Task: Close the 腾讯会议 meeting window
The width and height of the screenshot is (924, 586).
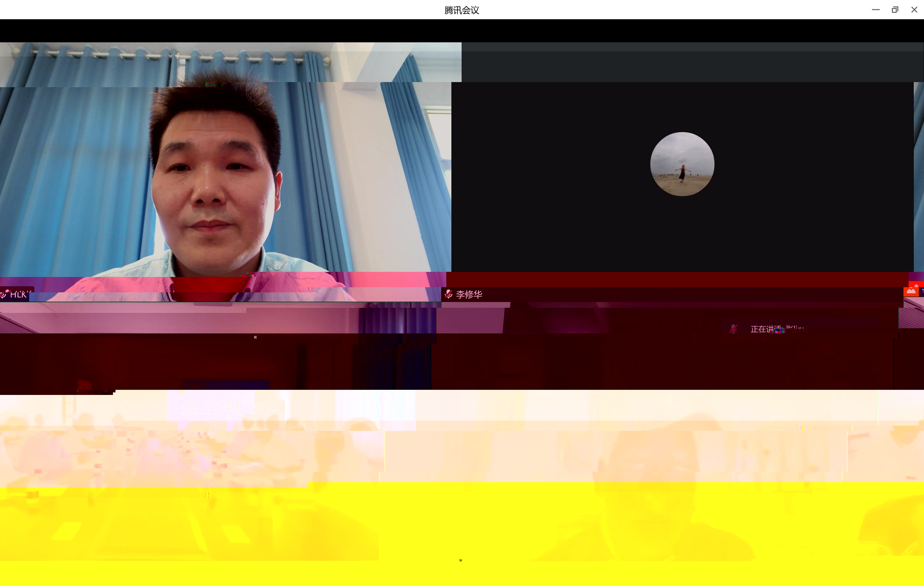Action: [914, 10]
